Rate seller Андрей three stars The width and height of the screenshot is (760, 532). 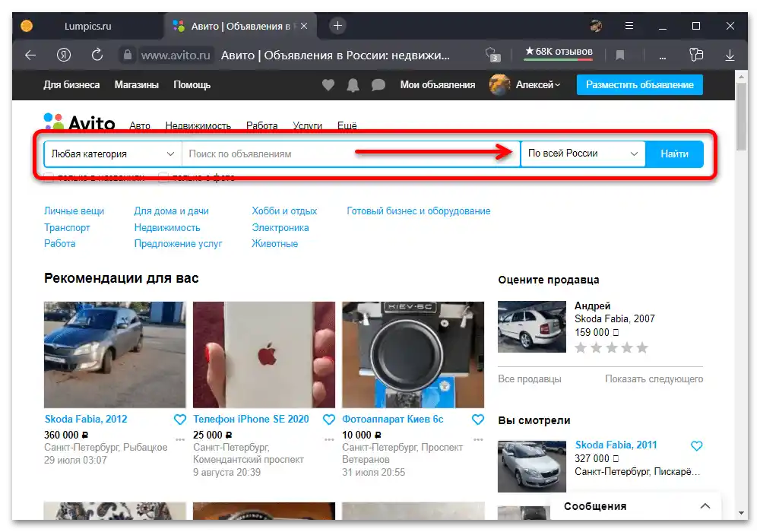(x=612, y=348)
